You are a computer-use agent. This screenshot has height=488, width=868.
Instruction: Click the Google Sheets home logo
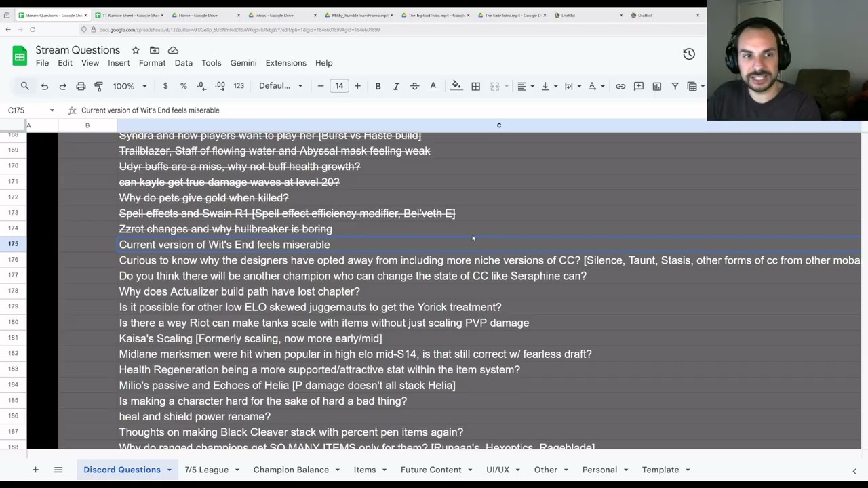coord(20,56)
